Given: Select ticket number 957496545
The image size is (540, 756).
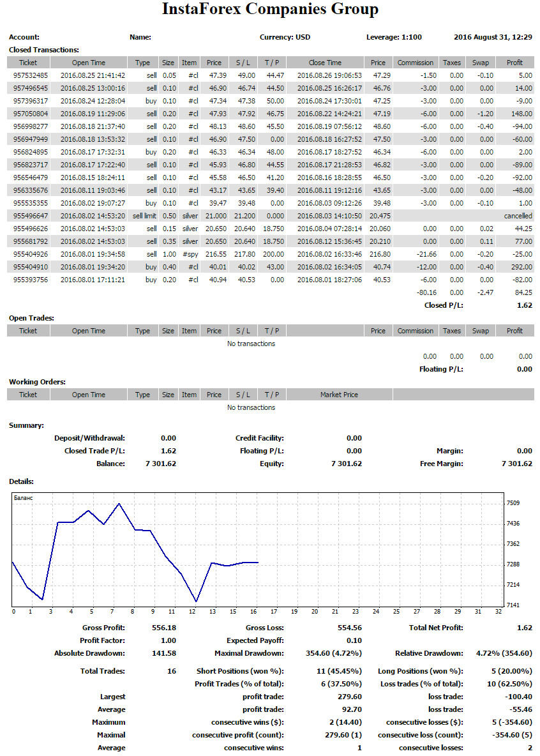Looking at the screenshot, I should coord(31,88).
